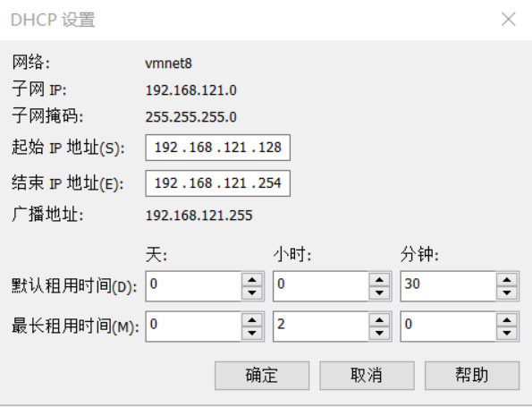Viewport: 532px width, 407px height.
Task: Decrease maximum lease time days value
Action: [252, 333]
